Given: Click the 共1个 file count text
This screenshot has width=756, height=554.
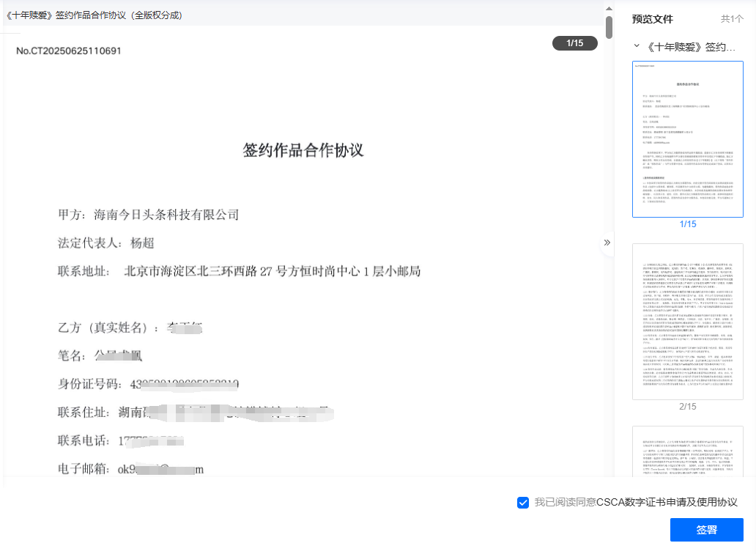Looking at the screenshot, I should (x=731, y=19).
